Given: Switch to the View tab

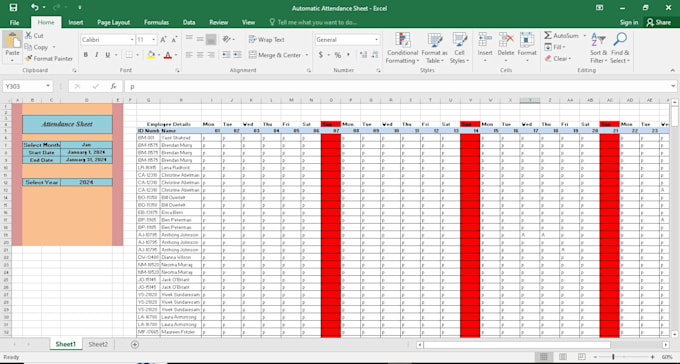Looking at the screenshot, I should (x=248, y=23).
